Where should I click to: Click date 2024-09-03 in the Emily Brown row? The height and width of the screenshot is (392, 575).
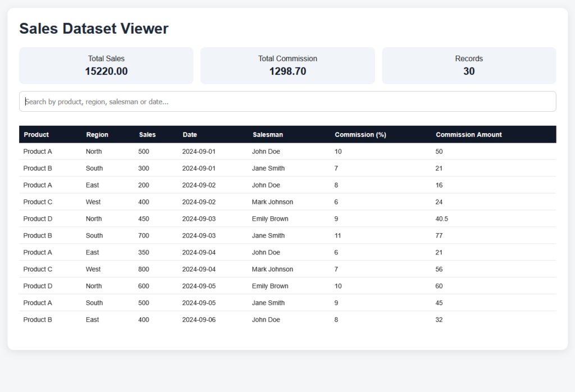click(x=199, y=219)
